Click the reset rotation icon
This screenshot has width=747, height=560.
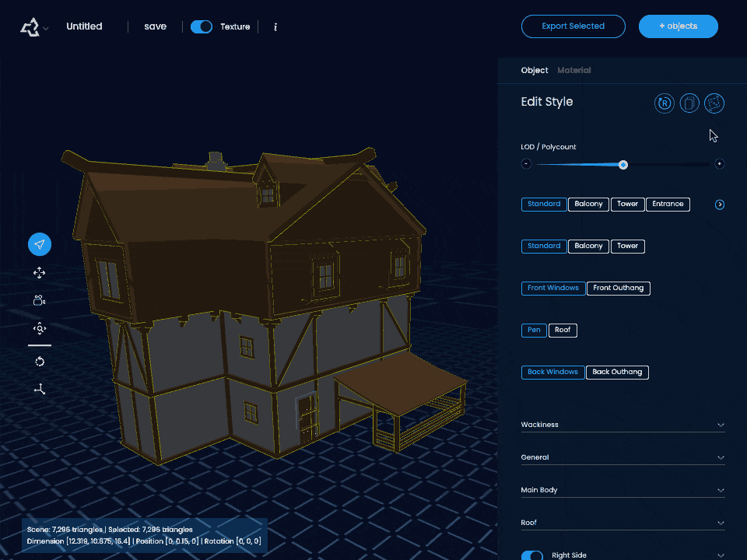[40, 362]
